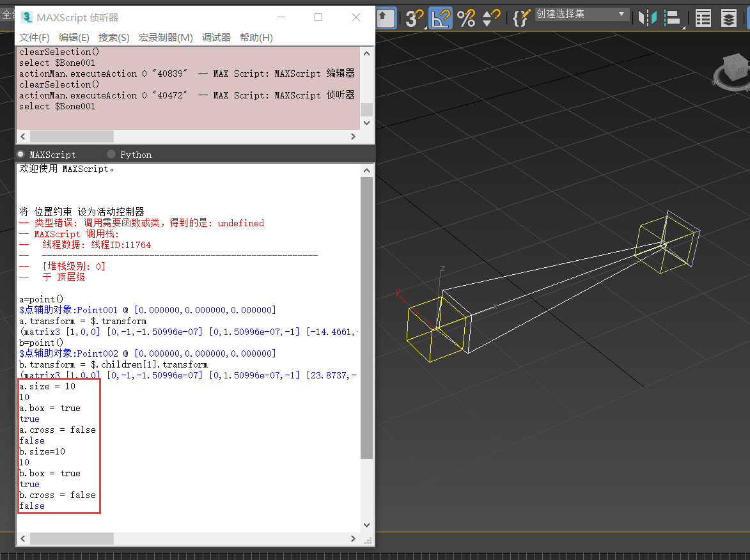750x560 pixels.
Task: Click the red 类型错误 error line
Action: click(x=141, y=223)
